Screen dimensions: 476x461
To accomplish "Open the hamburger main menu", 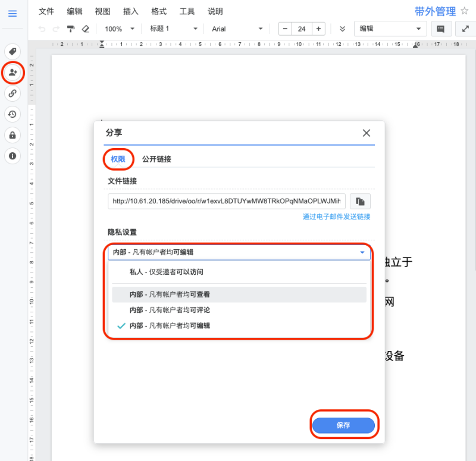I will [x=12, y=13].
